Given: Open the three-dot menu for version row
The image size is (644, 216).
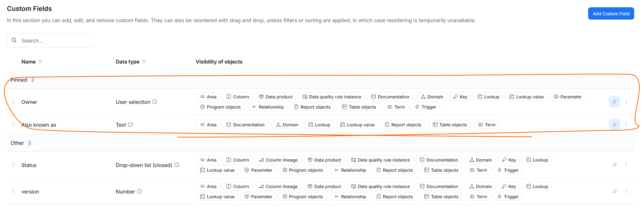Looking at the screenshot, I should tap(626, 191).
